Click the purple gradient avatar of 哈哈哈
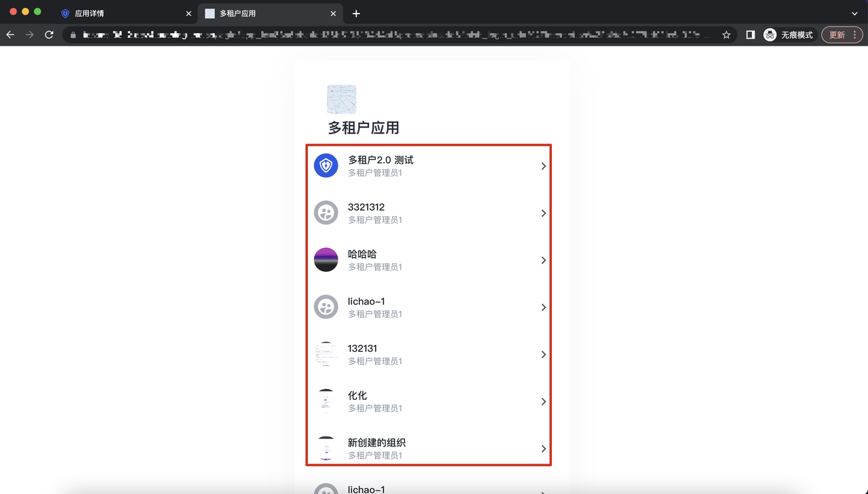868x494 pixels. (x=326, y=260)
